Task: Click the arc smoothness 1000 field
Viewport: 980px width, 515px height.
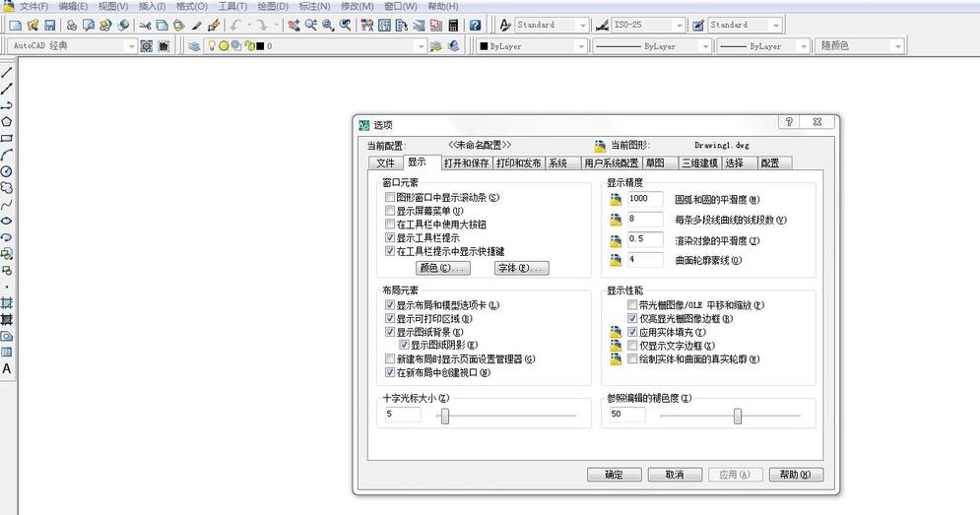Action: pyautogui.click(x=645, y=199)
